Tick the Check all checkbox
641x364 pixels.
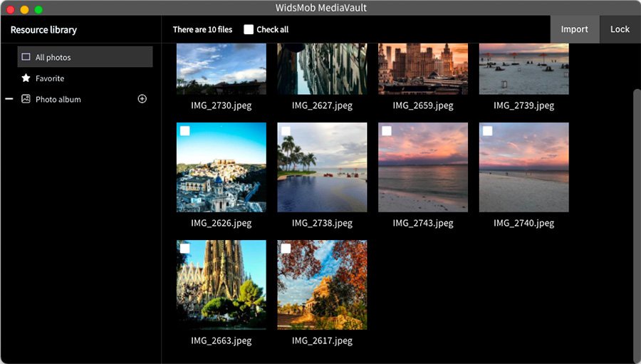(249, 29)
